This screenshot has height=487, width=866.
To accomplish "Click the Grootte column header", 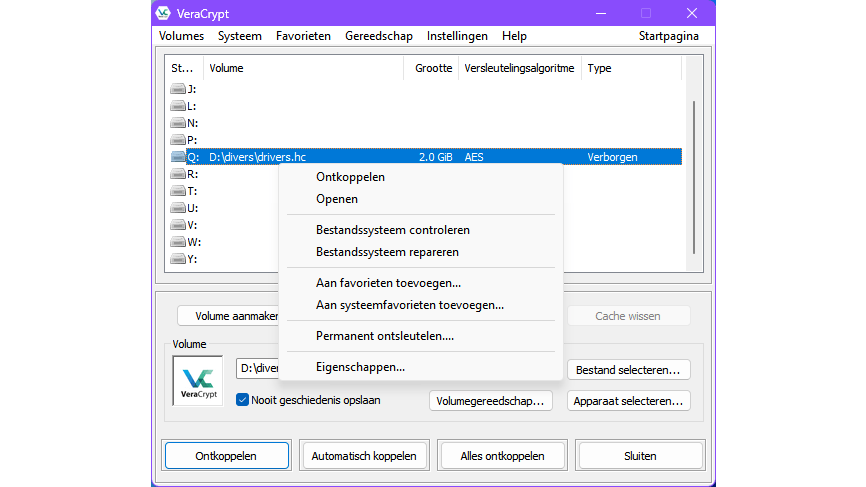I will coord(431,68).
